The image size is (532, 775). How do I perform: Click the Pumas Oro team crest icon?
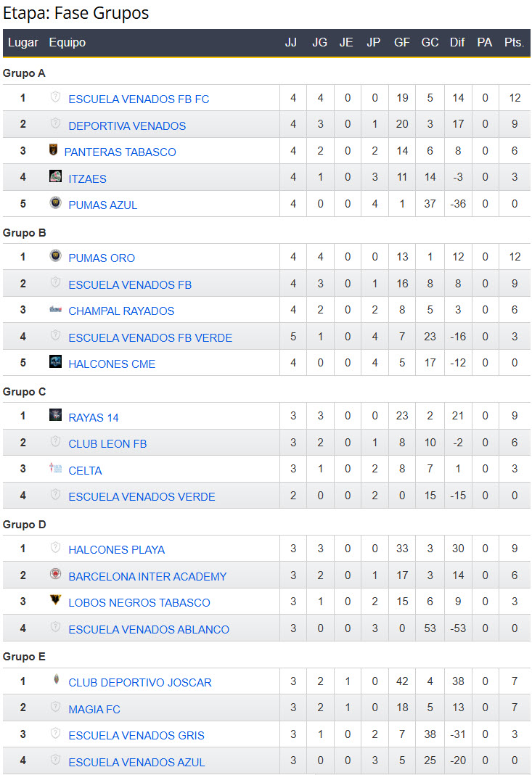(x=55, y=256)
